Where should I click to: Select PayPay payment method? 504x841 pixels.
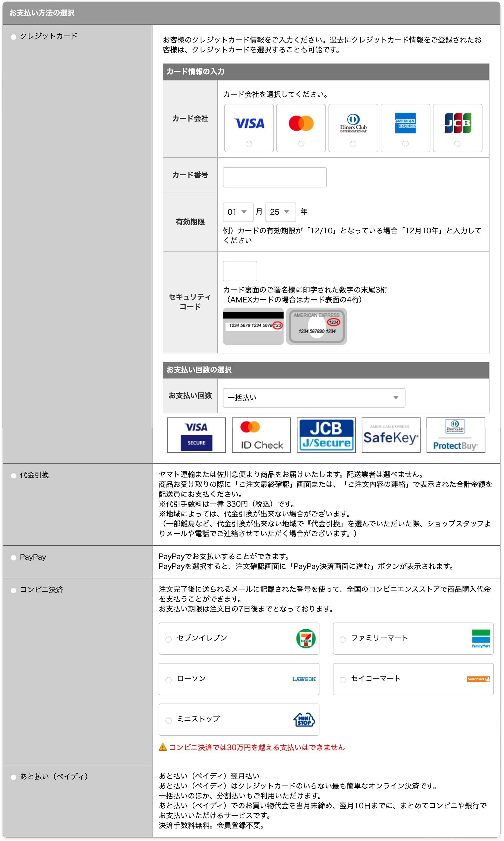pos(14,557)
